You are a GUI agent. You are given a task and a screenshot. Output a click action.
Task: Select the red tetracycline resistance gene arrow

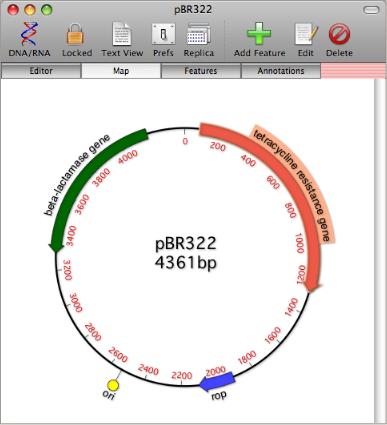(x=286, y=177)
